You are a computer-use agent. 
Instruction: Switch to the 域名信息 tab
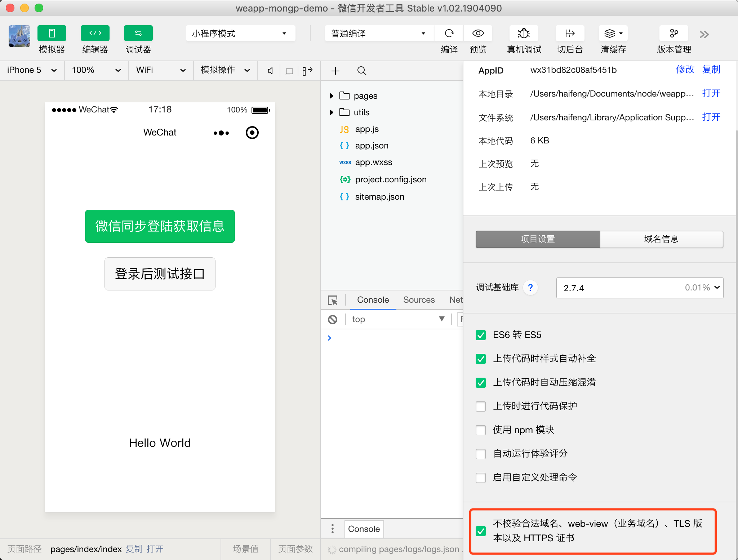coord(661,239)
